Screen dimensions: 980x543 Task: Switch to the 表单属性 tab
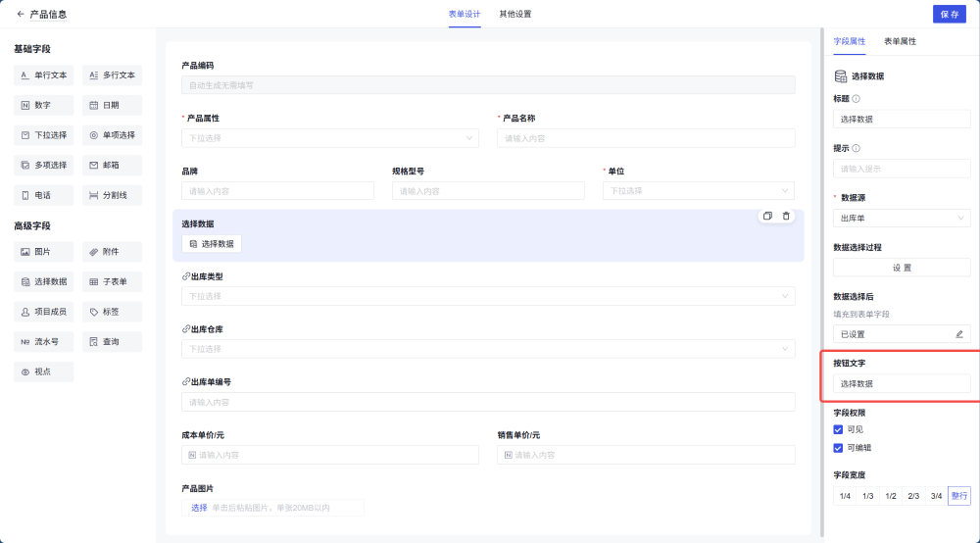(900, 41)
